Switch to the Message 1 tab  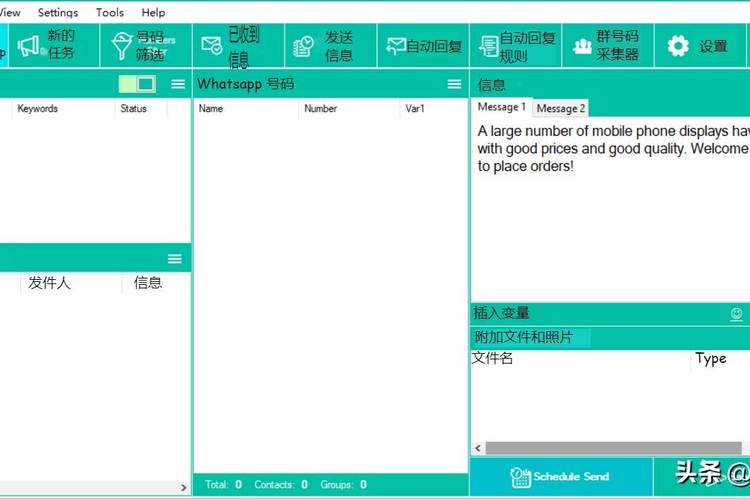pyautogui.click(x=501, y=107)
